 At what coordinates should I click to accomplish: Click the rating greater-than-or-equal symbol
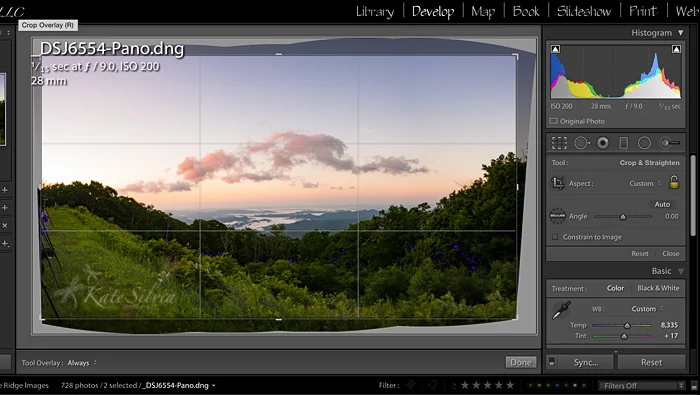(x=454, y=385)
